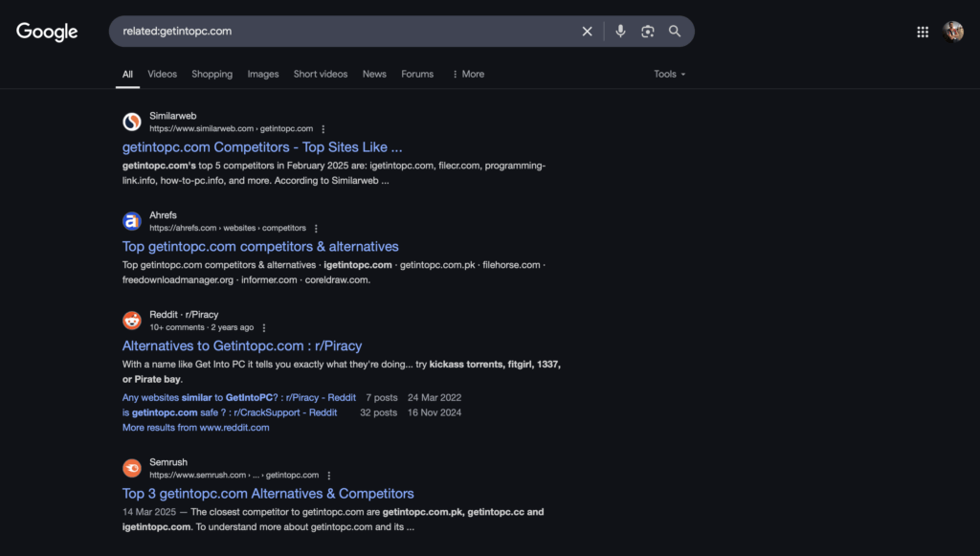980x556 pixels.
Task: Open 'More results from www.reddit.com' link
Action: pyautogui.click(x=195, y=428)
